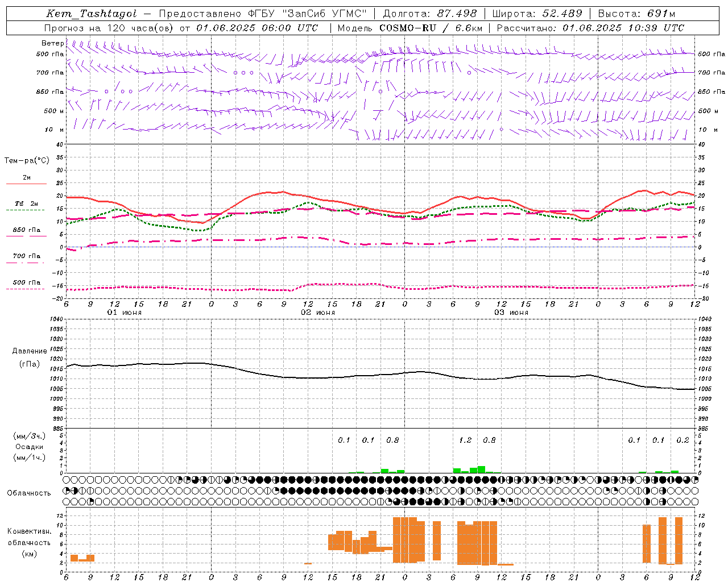Viewport: 728px width, 582px height.
Task: Select the "850 гПа" entry in temperature legend
Action: [27, 230]
